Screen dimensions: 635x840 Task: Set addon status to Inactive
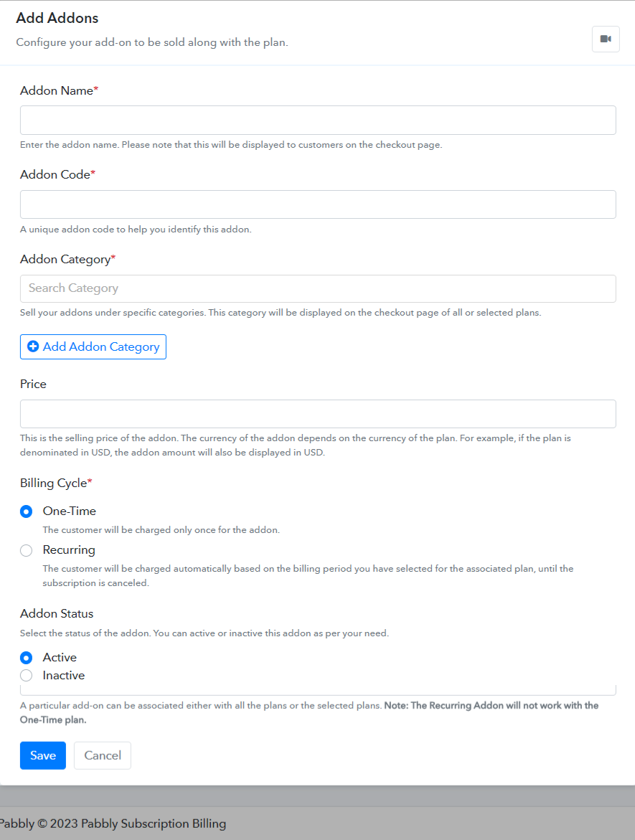pos(27,676)
